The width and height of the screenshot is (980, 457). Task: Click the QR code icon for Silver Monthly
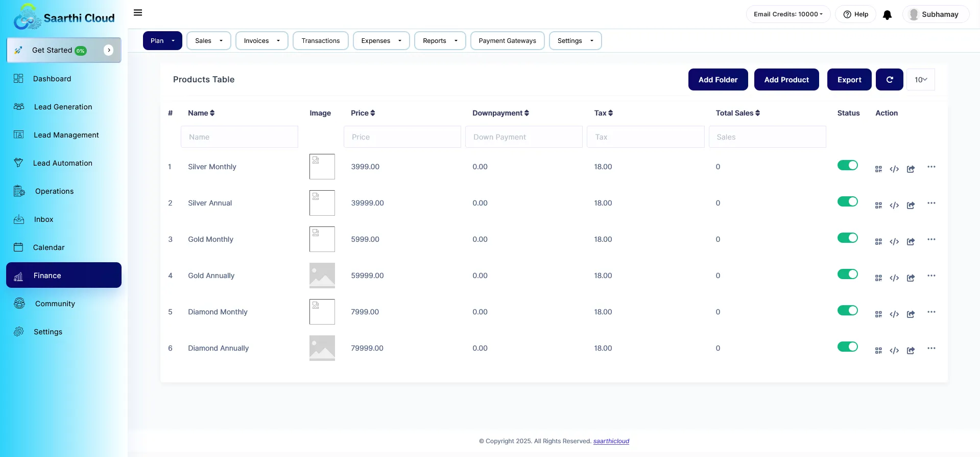click(878, 169)
